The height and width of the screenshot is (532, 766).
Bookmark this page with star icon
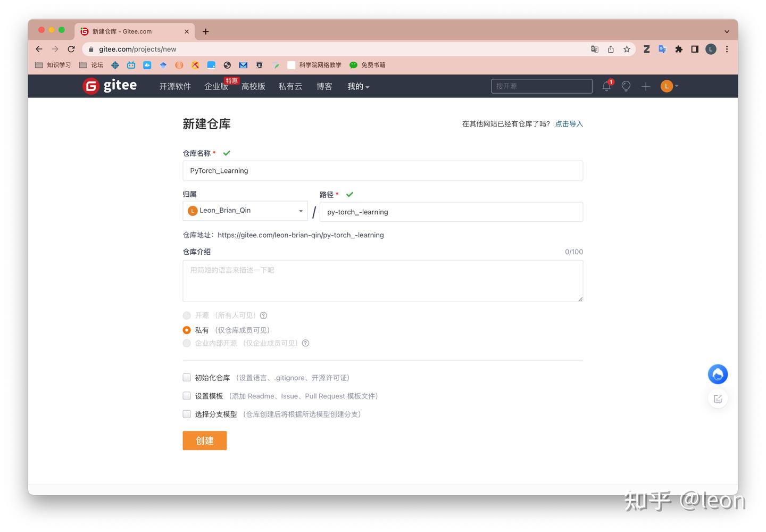coord(627,49)
